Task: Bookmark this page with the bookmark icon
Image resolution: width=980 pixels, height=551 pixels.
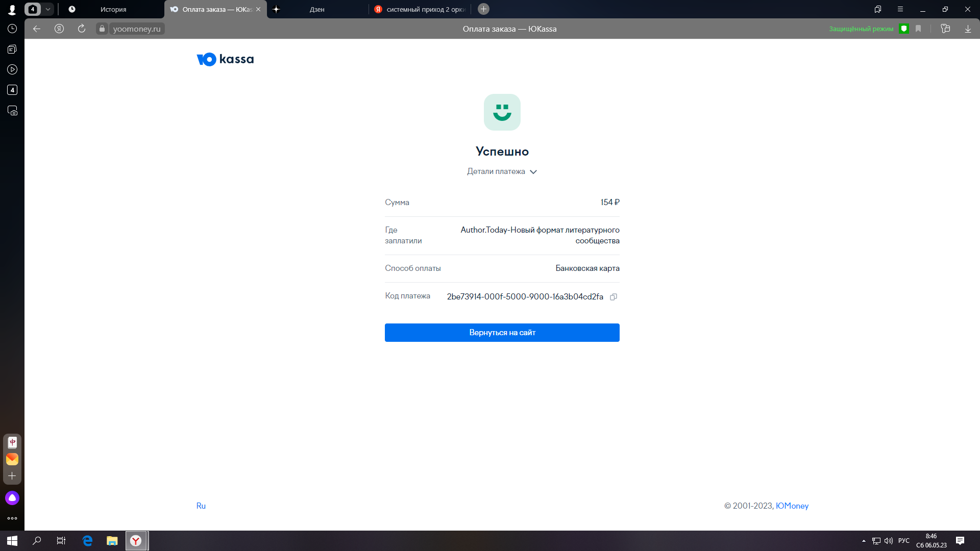Action: 918,29
